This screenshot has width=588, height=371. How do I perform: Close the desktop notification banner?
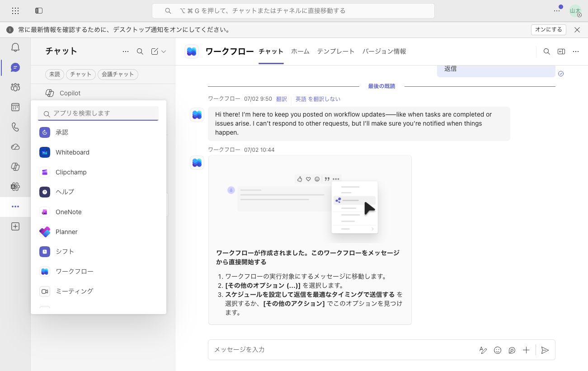(x=577, y=30)
